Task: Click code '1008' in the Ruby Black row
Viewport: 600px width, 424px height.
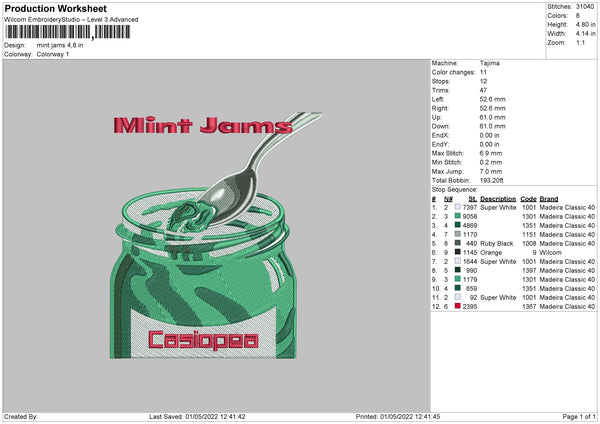Action: click(529, 243)
